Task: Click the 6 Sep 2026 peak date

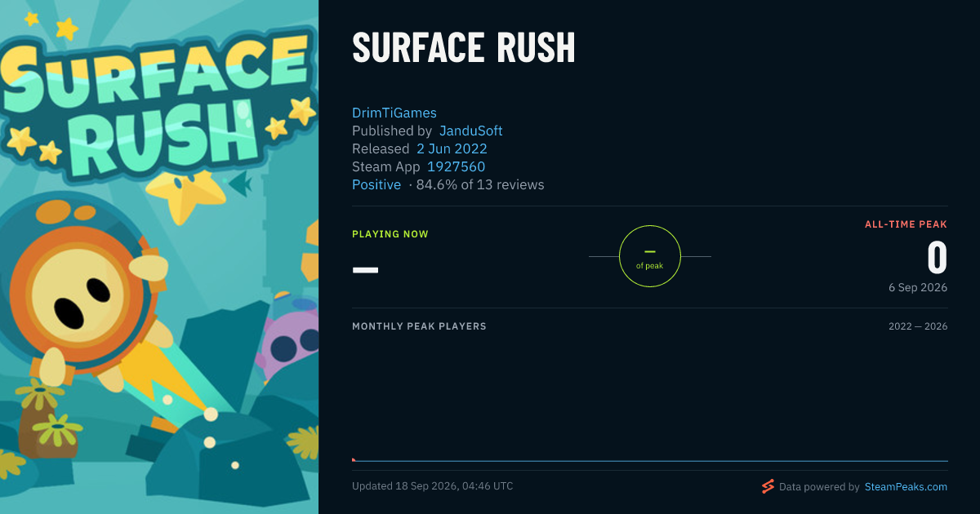Action: [x=918, y=288]
